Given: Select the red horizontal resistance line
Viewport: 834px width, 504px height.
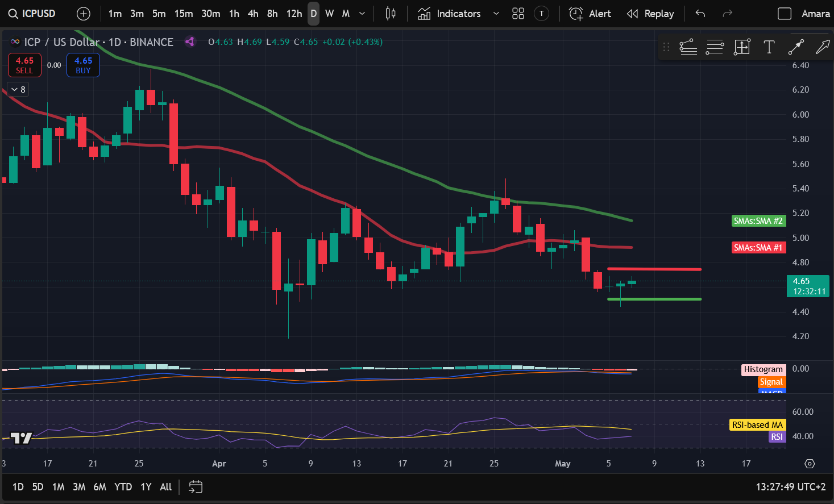Looking at the screenshot, I should [x=654, y=269].
